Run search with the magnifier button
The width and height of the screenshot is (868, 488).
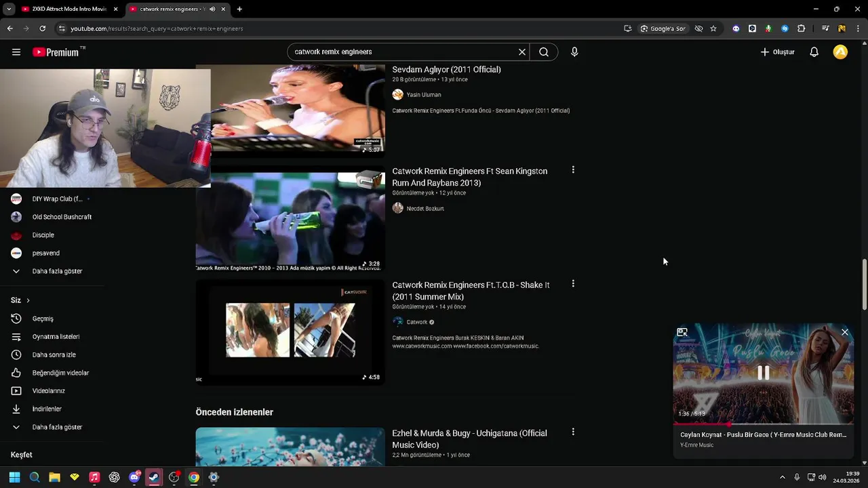click(x=544, y=52)
